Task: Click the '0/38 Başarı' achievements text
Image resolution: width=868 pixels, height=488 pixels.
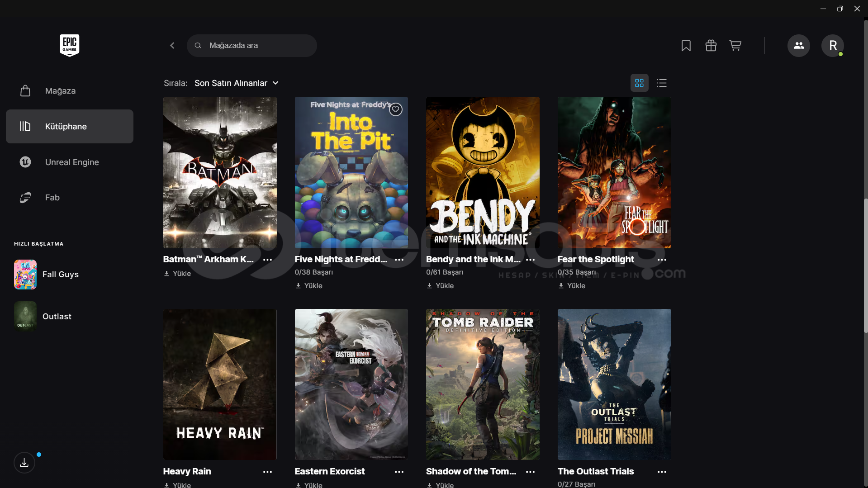Action: (314, 272)
